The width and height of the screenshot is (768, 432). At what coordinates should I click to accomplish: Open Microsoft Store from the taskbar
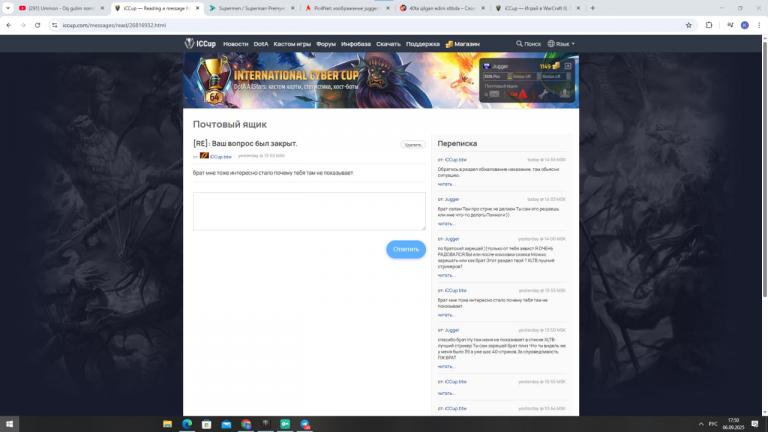pyautogui.click(x=207, y=424)
